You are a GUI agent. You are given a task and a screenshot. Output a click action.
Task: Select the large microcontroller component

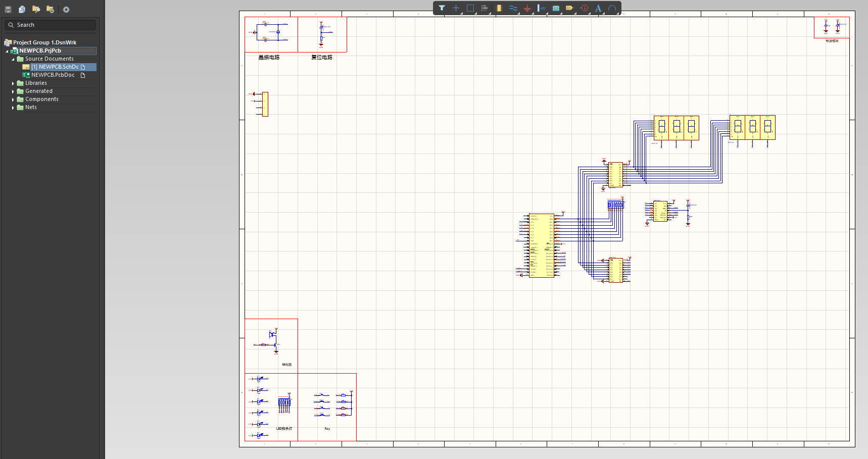coord(542,245)
